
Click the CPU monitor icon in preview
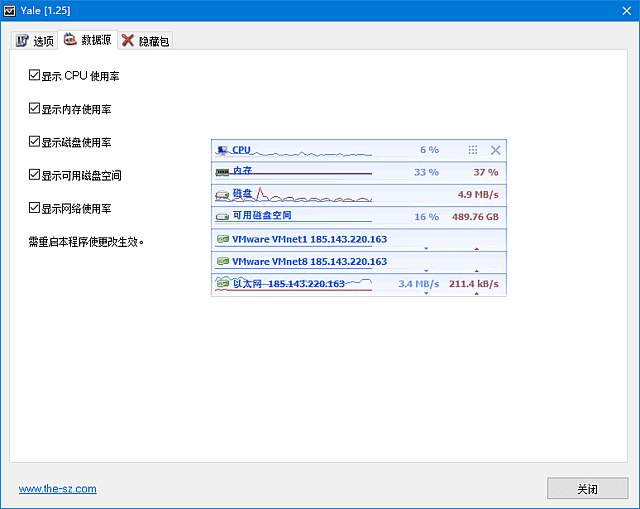(222, 150)
